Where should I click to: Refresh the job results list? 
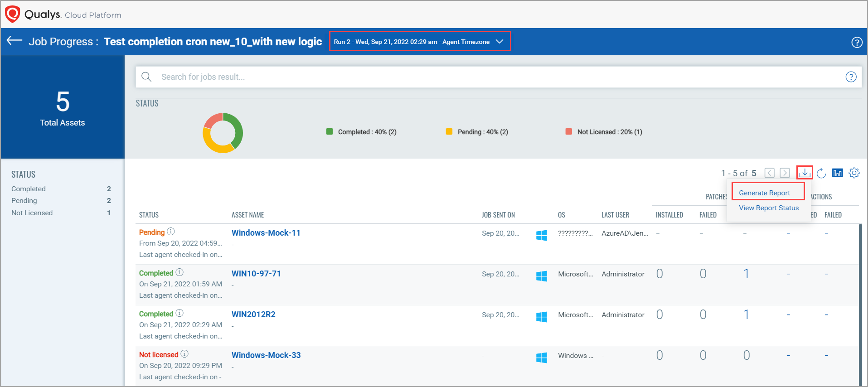pyautogui.click(x=821, y=173)
